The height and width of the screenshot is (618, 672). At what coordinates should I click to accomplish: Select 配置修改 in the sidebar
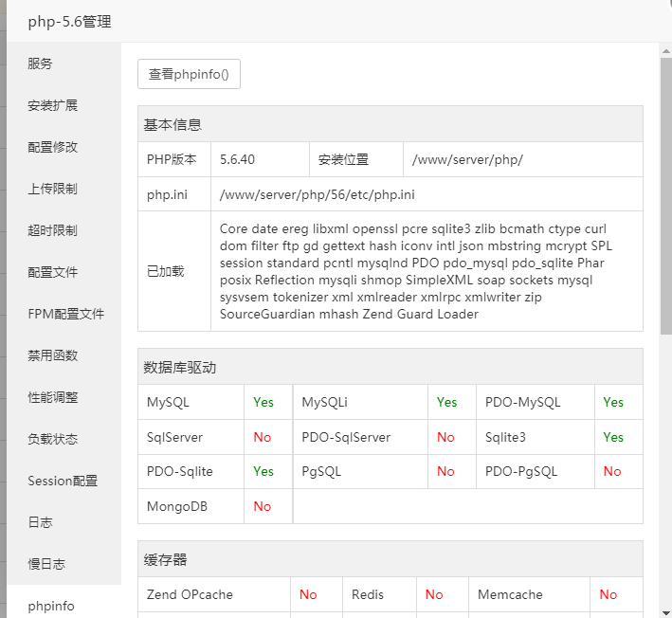point(52,147)
